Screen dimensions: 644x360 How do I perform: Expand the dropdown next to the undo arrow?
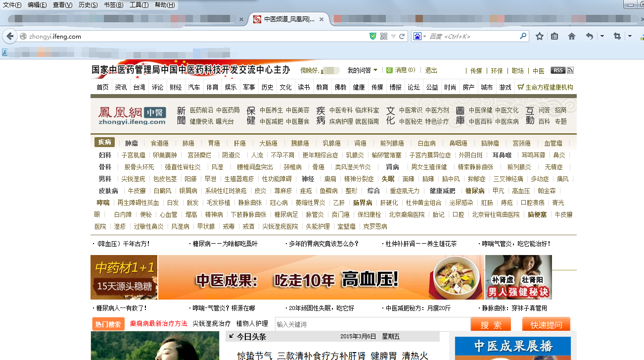click(x=602, y=36)
